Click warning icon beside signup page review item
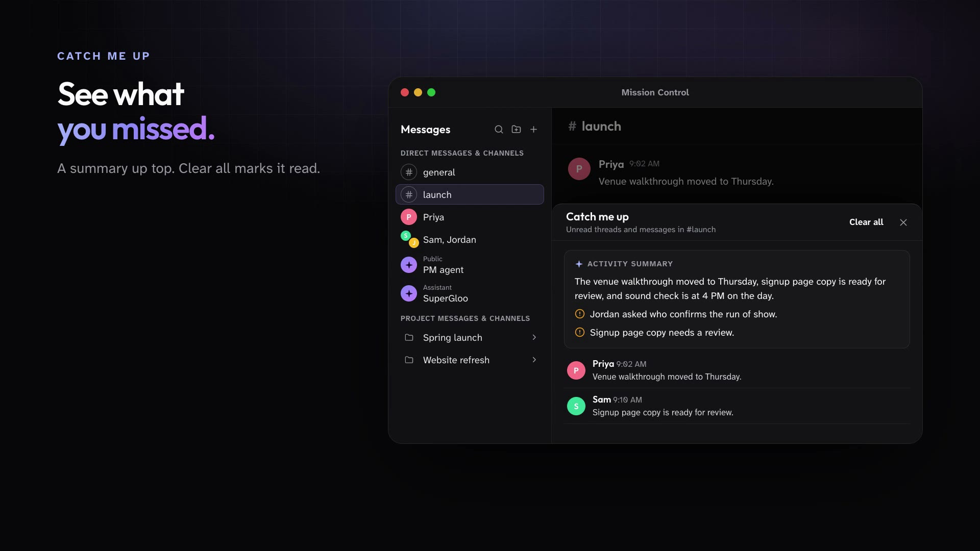 580,333
